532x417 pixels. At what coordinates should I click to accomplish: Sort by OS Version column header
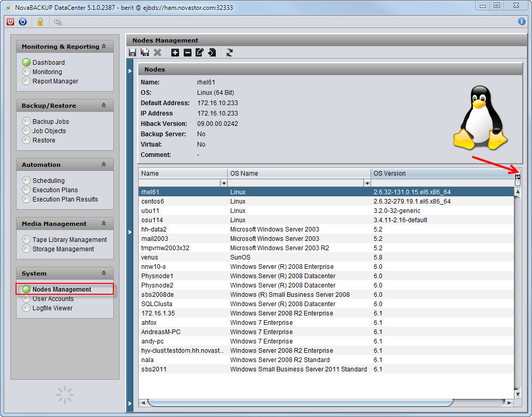[x=442, y=173]
